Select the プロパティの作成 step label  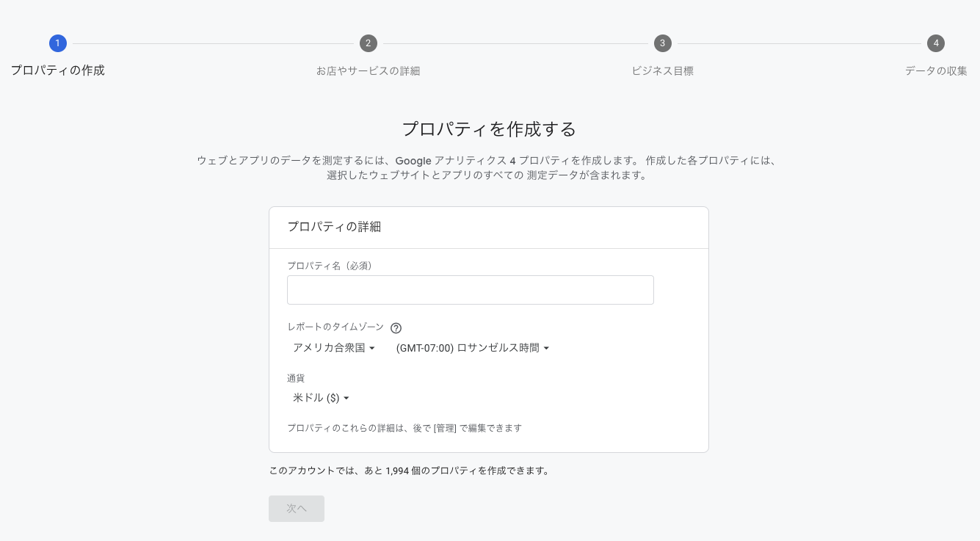(x=58, y=70)
